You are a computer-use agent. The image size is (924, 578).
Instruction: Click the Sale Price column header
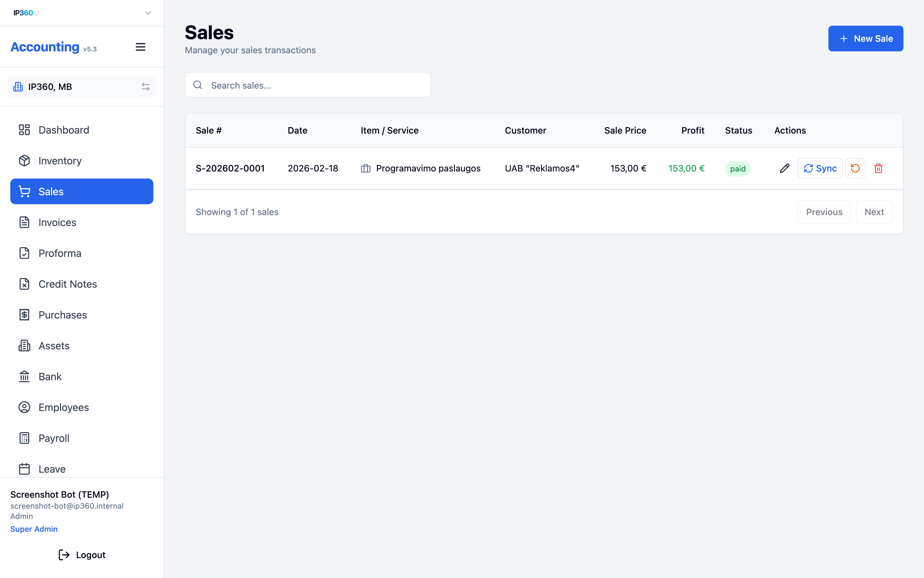(x=625, y=130)
